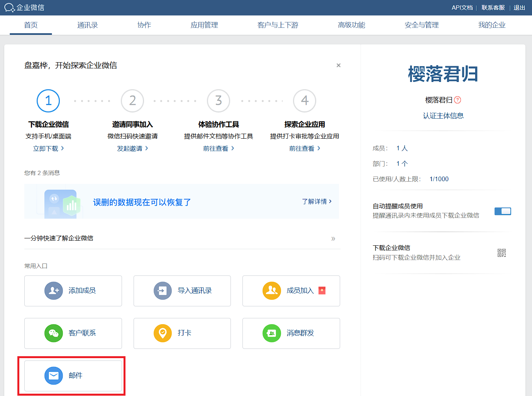Click the yellow 打卡 location icon
Viewport: 532px width, 396px height.
(163, 333)
